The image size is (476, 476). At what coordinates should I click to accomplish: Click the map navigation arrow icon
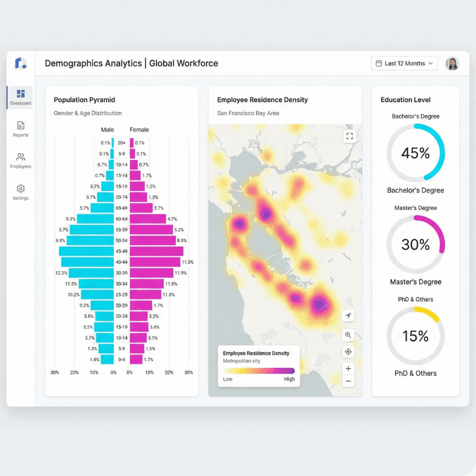coord(348,316)
